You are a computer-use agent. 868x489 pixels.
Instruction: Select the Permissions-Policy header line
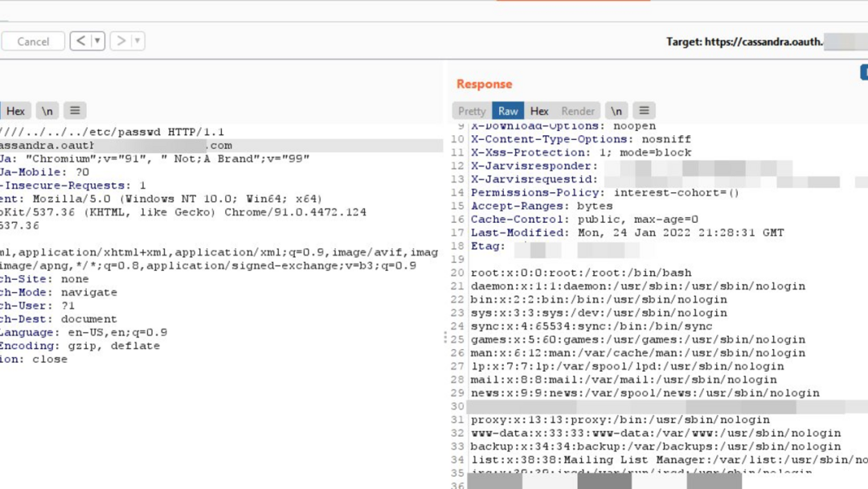point(605,193)
